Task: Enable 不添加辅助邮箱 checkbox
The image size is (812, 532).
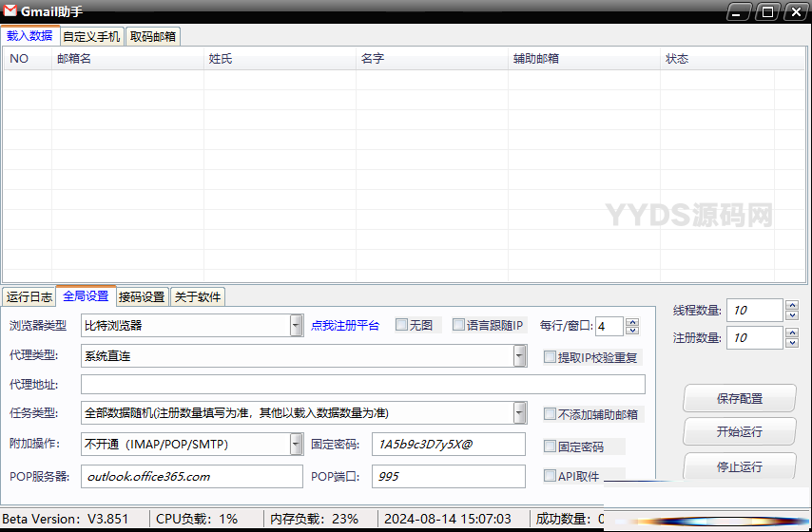Action: [x=550, y=414]
